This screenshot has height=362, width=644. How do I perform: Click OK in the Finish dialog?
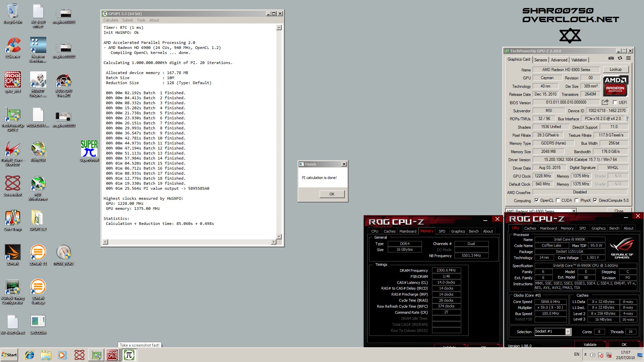pyautogui.click(x=332, y=194)
